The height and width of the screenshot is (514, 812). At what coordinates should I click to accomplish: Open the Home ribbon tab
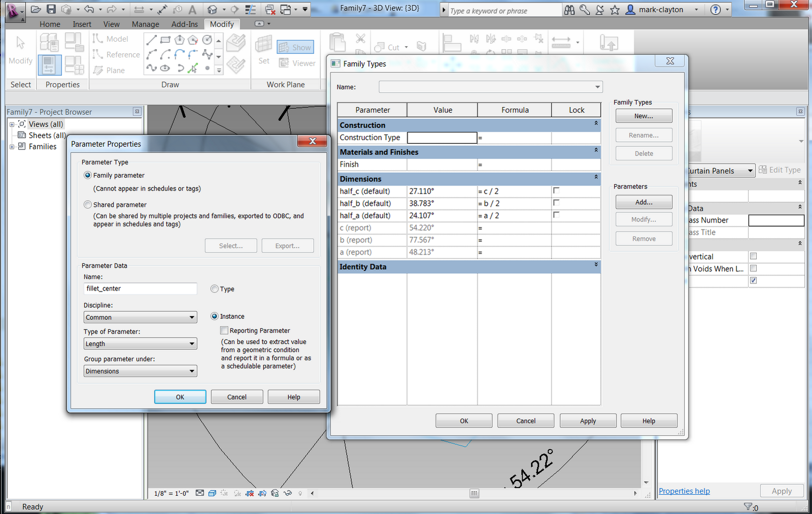click(50, 24)
